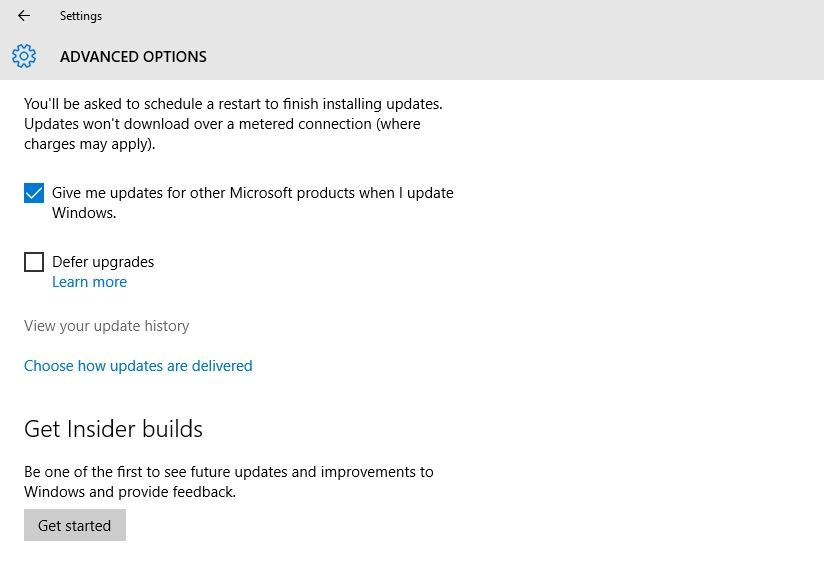Open View your update history
Image resolution: width=824 pixels, height=575 pixels.
[106, 326]
